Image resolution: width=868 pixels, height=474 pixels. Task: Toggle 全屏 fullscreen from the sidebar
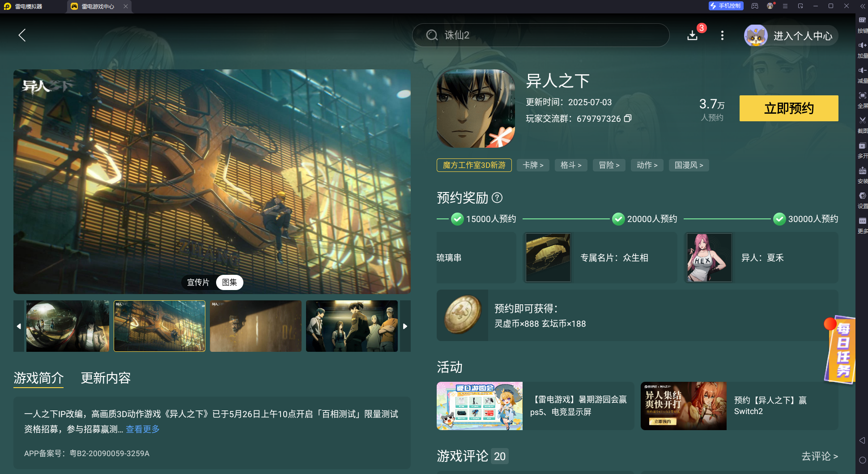[862, 99]
